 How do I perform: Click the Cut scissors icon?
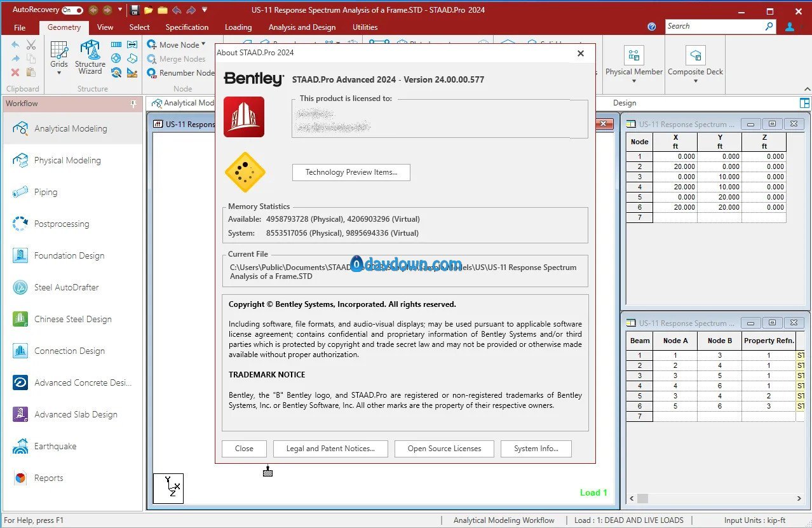click(x=31, y=45)
